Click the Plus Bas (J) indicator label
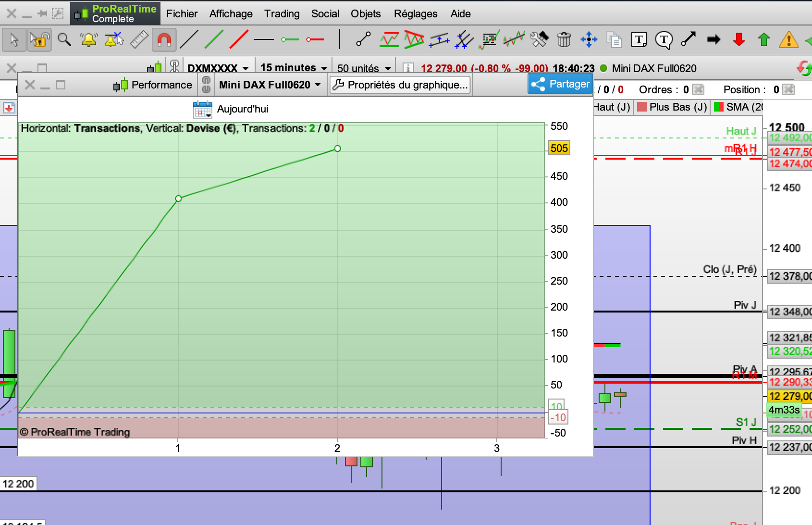 [678, 107]
